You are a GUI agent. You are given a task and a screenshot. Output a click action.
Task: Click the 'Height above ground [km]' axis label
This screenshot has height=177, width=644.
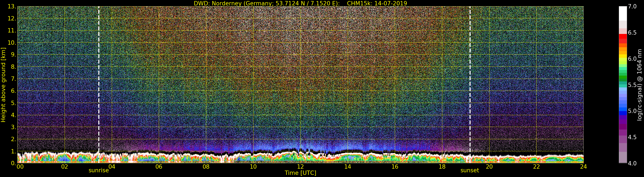[x=3, y=85]
